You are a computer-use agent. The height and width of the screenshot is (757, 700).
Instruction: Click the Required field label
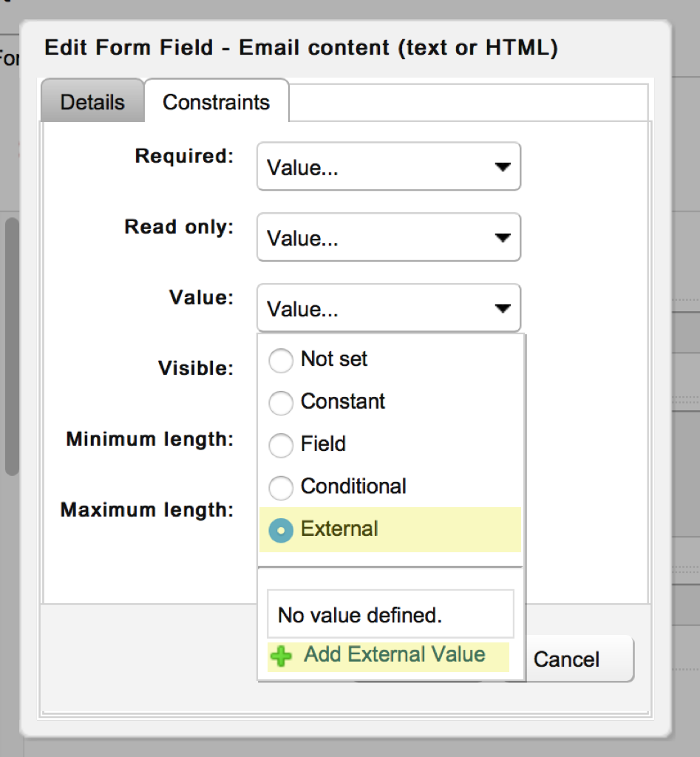[184, 156]
